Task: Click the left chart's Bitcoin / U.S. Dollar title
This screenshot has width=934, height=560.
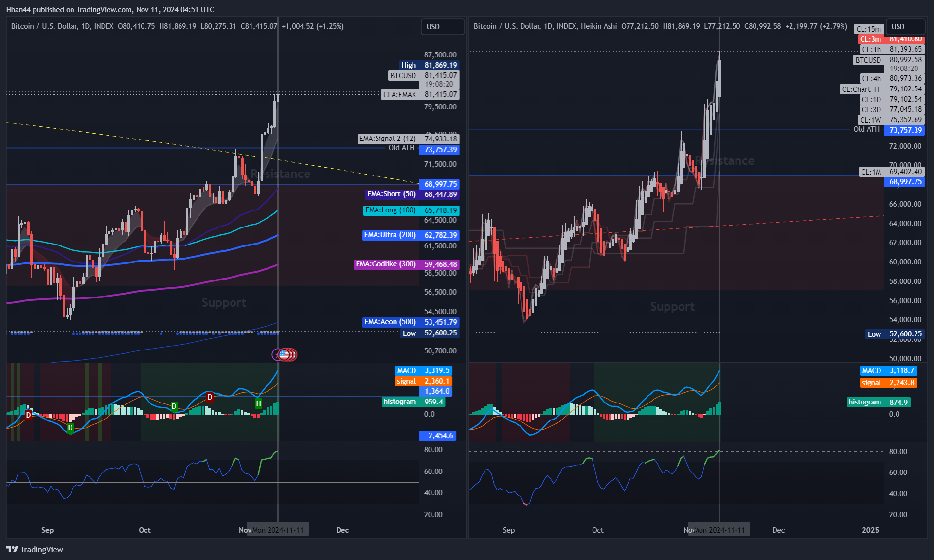Action: [x=62, y=26]
